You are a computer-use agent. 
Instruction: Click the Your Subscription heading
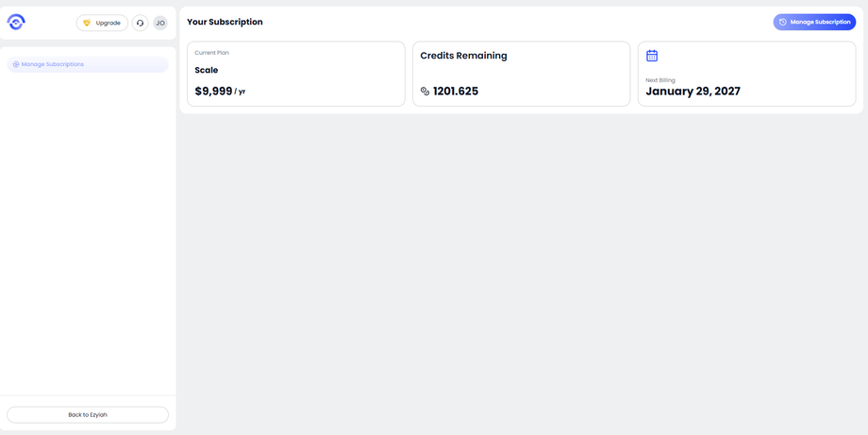coord(225,22)
